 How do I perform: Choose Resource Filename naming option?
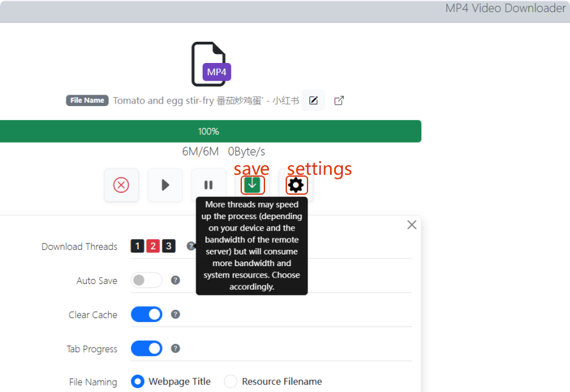coord(230,382)
